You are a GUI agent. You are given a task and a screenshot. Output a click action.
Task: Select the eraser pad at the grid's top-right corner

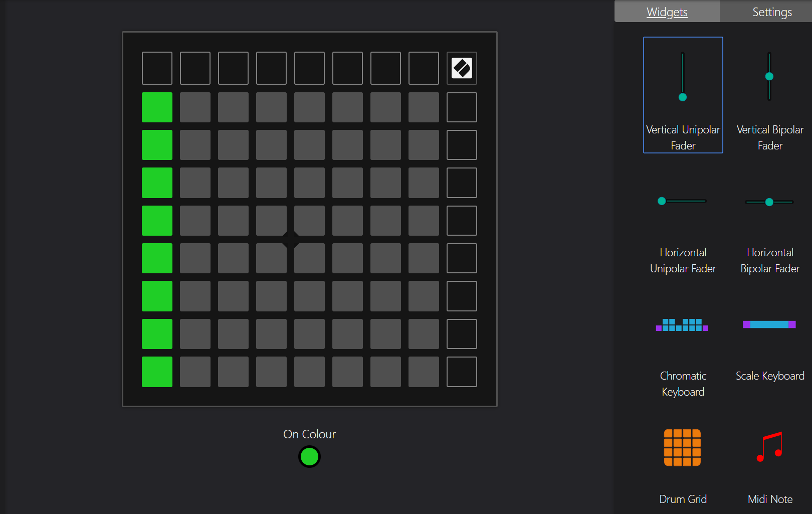(461, 69)
